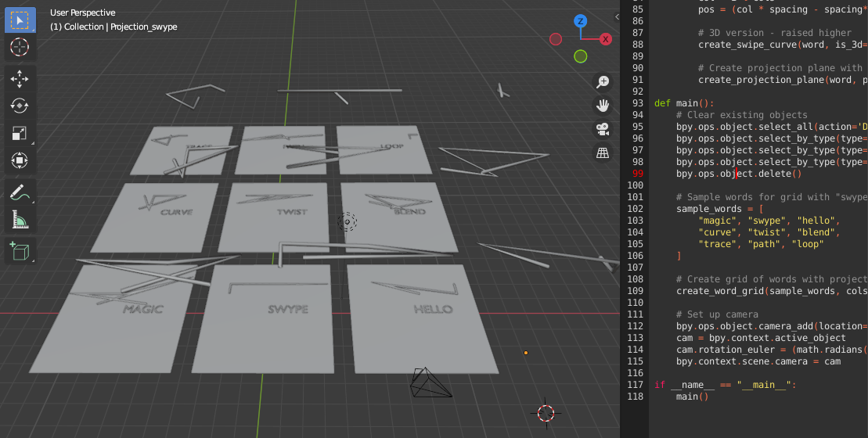Select the Select Box tool

pyautogui.click(x=20, y=20)
